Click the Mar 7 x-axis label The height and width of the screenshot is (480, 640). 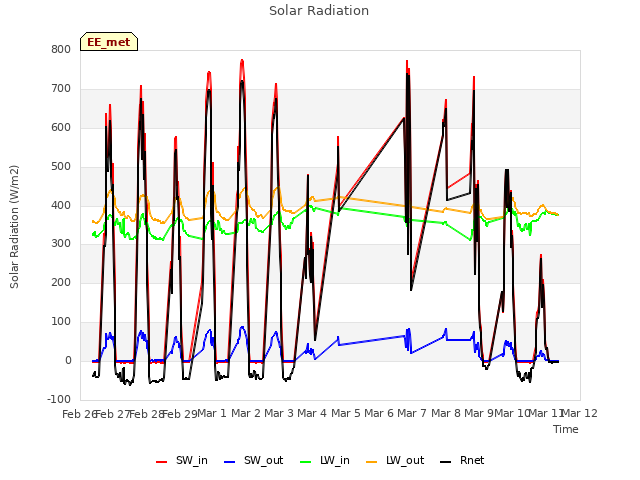pyautogui.click(x=412, y=413)
